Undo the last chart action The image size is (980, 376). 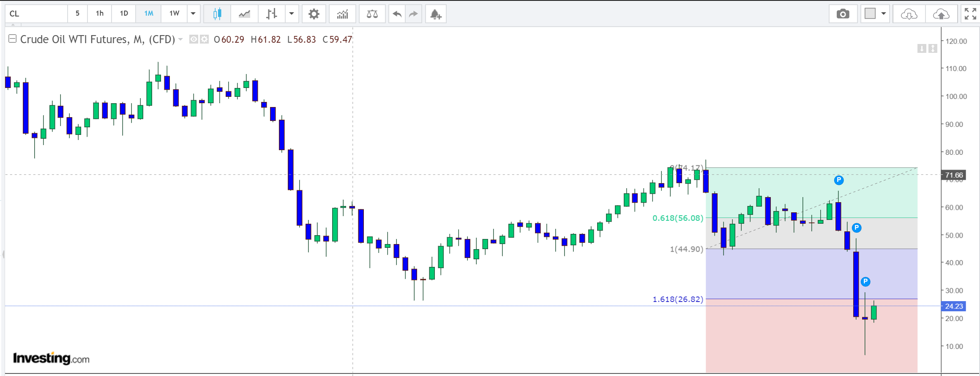(x=397, y=14)
